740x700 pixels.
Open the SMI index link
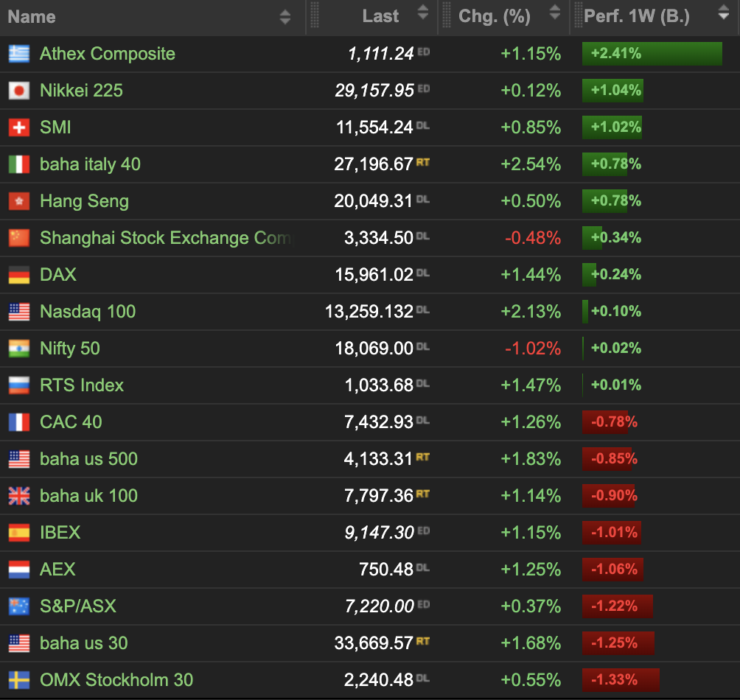coord(55,127)
